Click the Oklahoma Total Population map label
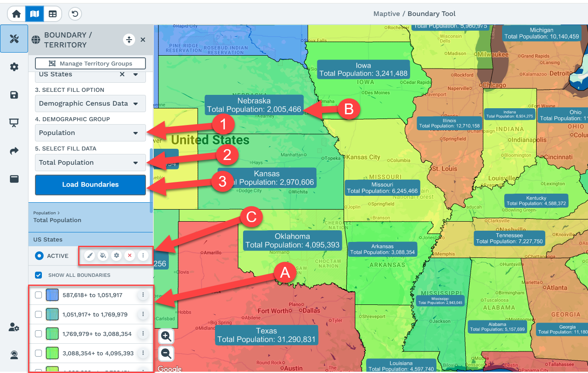Viewport: 588px width, 373px height. point(292,241)
